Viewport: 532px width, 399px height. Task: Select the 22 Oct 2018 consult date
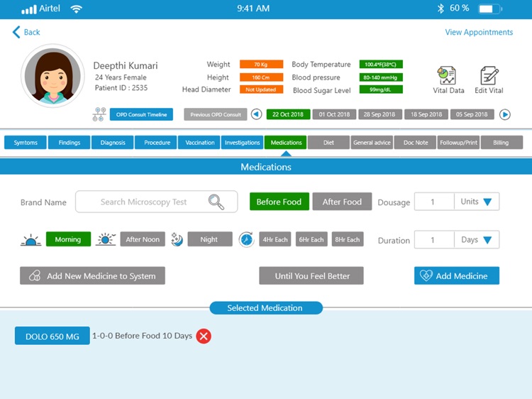click(x=288, y=114)
